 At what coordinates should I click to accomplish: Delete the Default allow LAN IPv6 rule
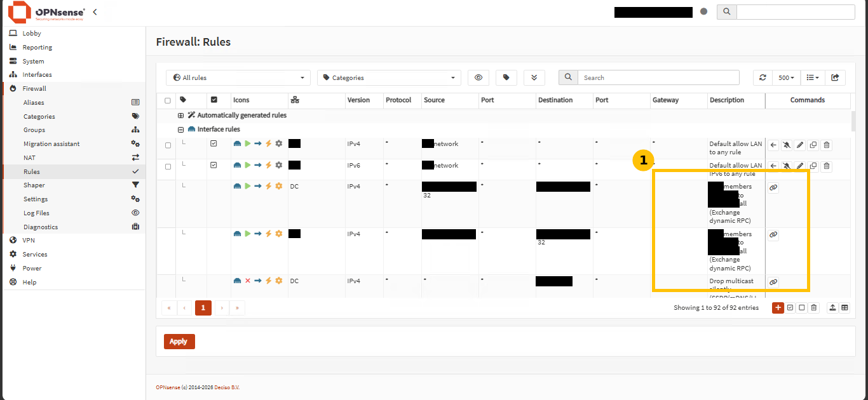(827, 166)
